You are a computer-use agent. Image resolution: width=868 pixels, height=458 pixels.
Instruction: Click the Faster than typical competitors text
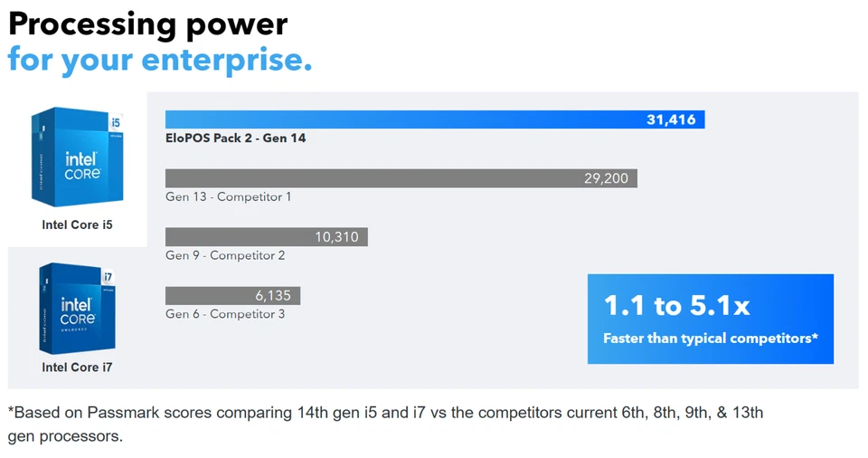tap(710, 339)
